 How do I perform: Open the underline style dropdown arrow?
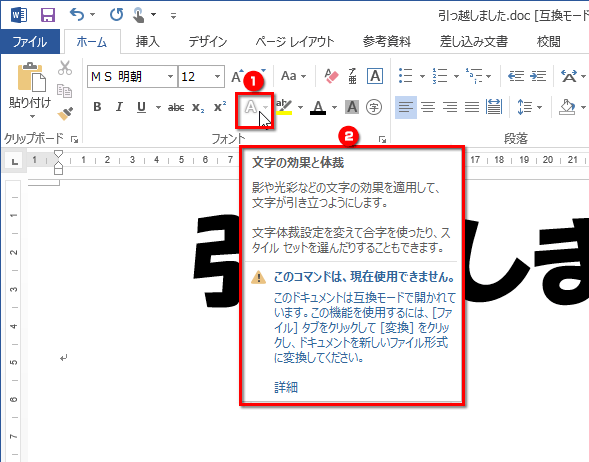click(x=158, y=107)
